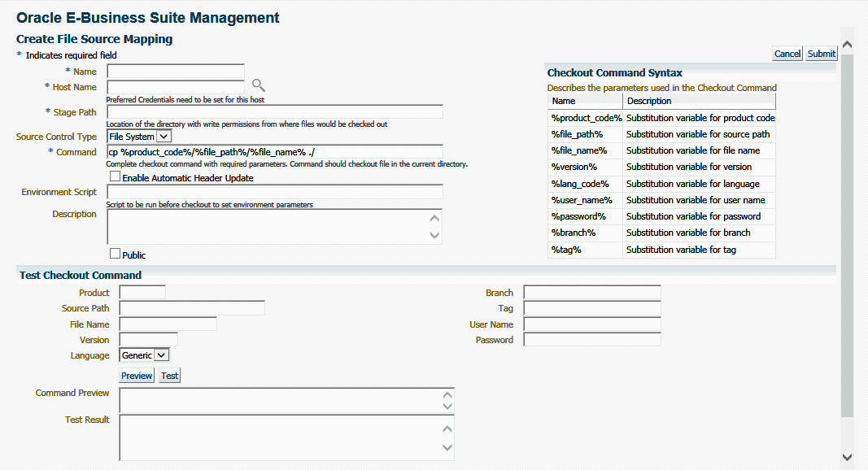Focus the Environment Script field
This screenshot has height=470, width=868.
click(275, 192)
